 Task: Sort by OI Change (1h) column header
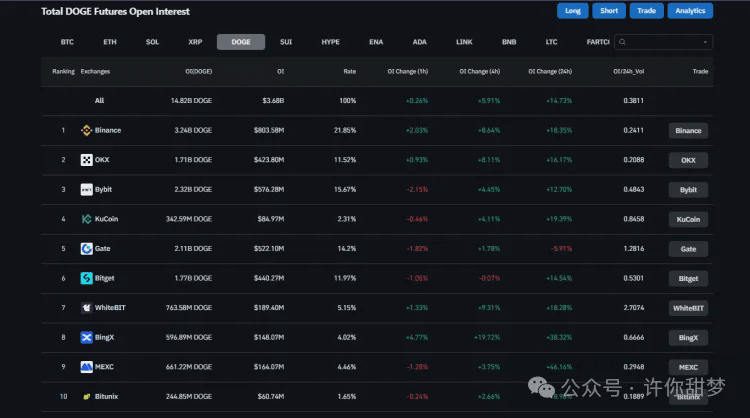point(408,71)
